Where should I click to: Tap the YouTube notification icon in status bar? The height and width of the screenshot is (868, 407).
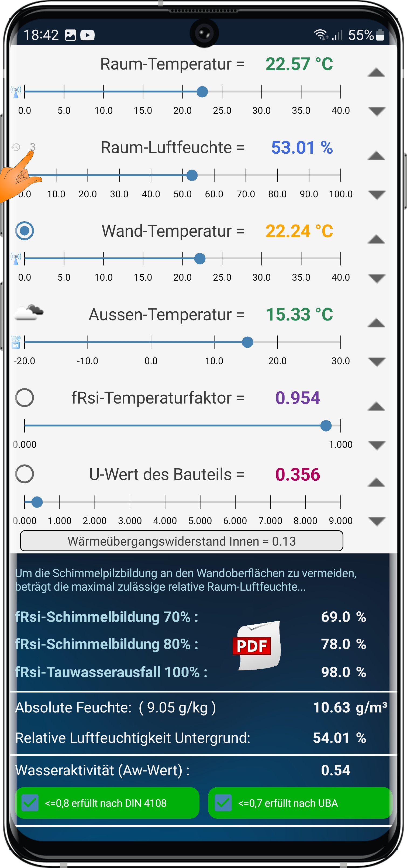coord(87,35)
